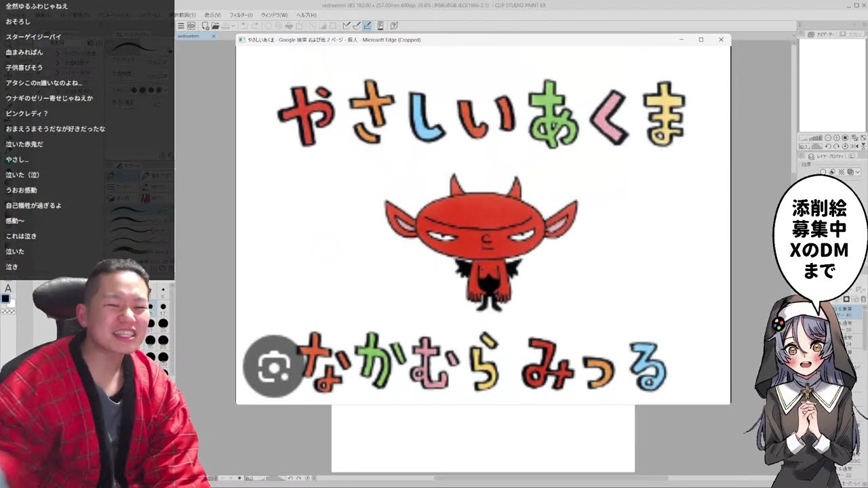Click the CLIP STUDIO launcher icon
The height and width of the screenshot is (488, 868).
191,26
